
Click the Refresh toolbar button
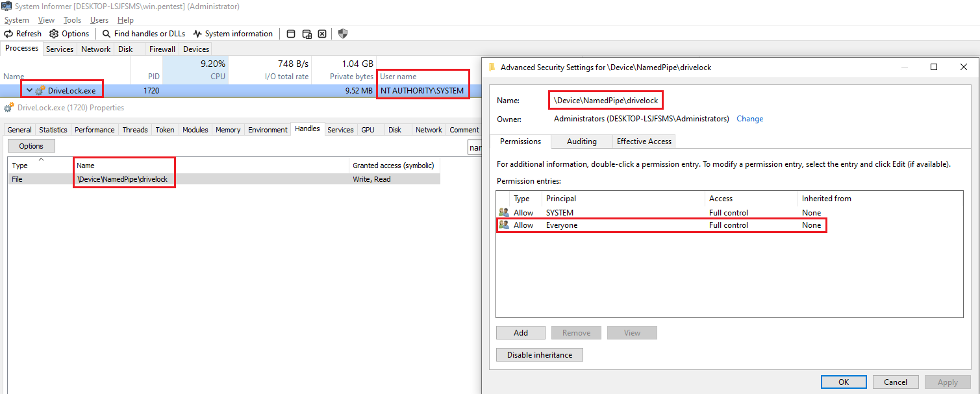(23, 34)
